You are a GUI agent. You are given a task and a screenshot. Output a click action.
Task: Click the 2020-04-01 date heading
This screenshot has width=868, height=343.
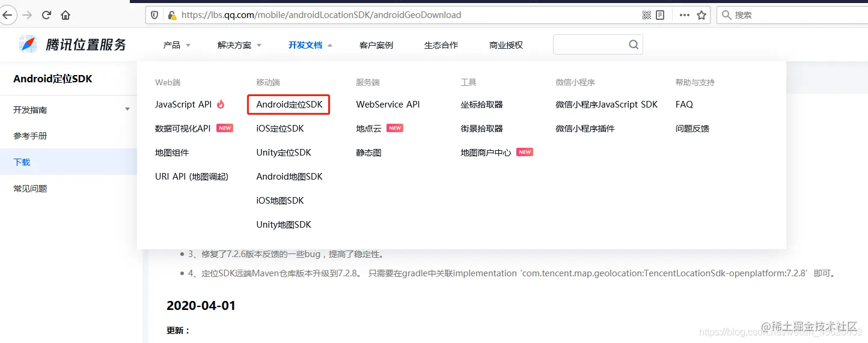point(201,305)
